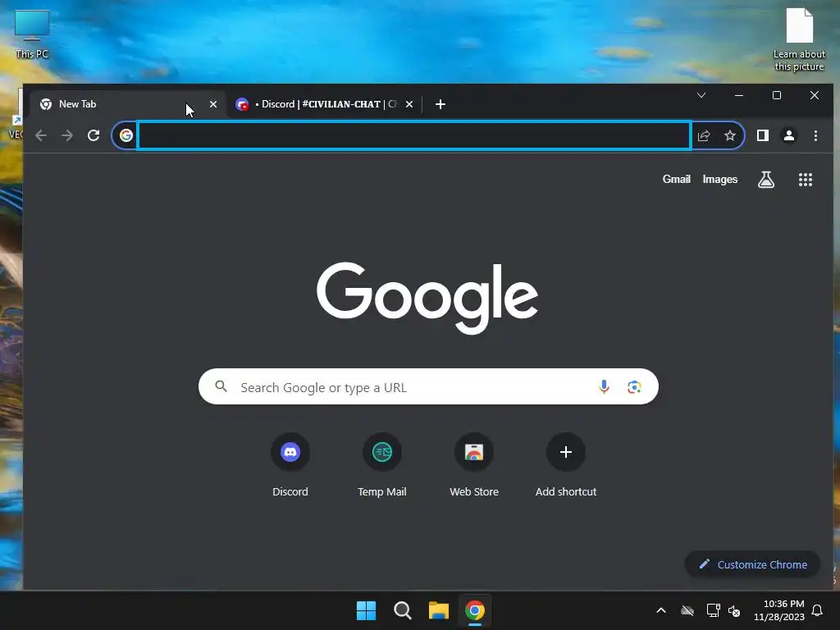Viewport: 840px width, 630px height.
Task: Share this page via share icon
Action: tap(704, 135)
